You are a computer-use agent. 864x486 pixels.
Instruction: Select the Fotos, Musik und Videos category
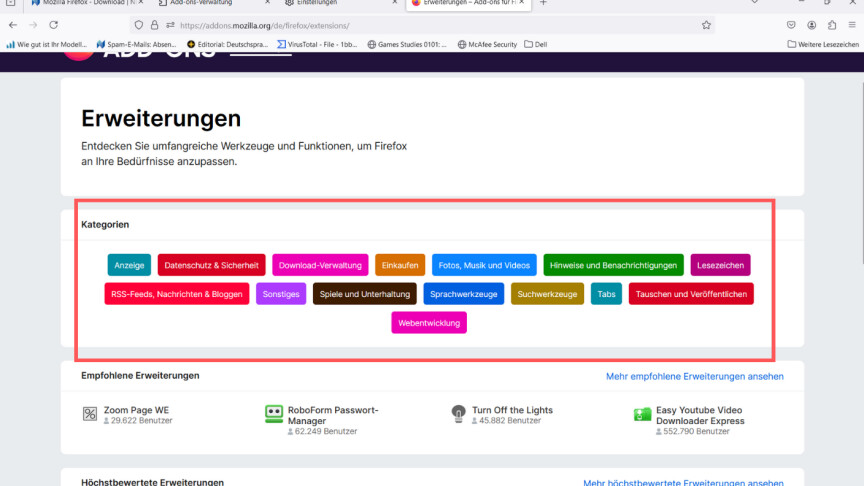click(484, 265)
